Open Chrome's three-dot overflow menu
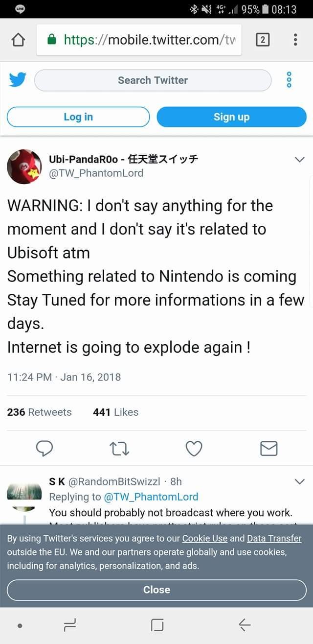This screenshot has height=644, width=313. point(295,40)
